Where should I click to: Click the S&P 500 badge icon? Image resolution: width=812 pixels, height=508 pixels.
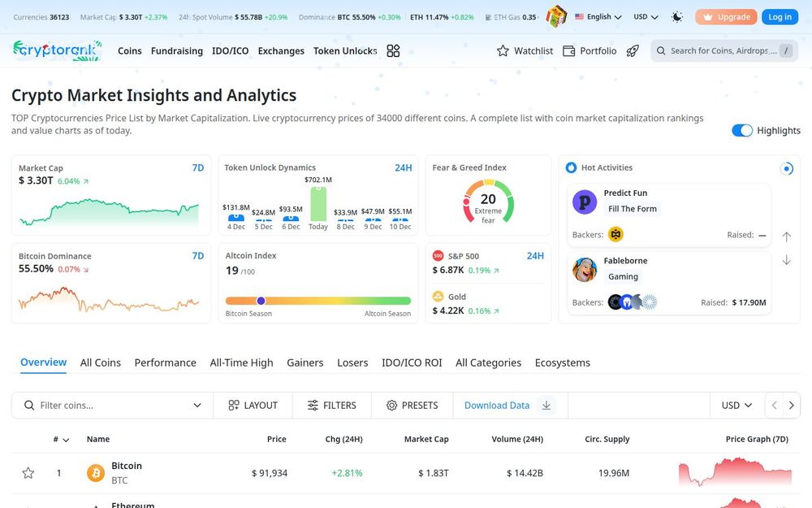438,255
